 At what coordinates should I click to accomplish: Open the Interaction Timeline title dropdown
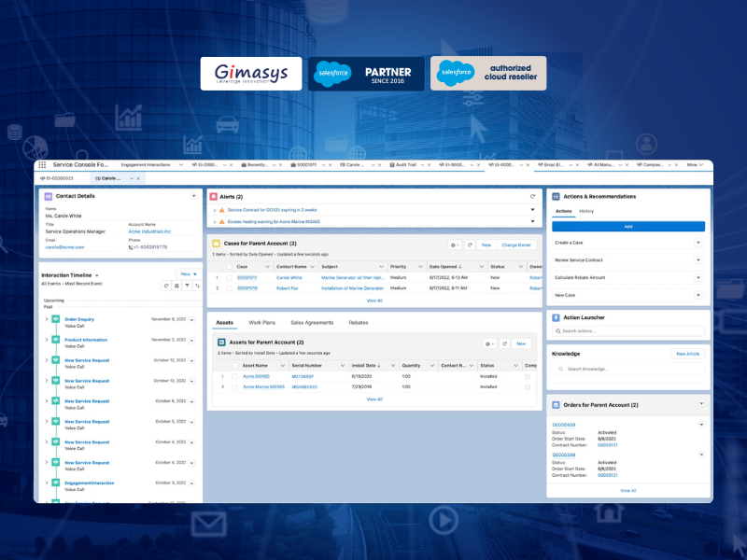97,275
